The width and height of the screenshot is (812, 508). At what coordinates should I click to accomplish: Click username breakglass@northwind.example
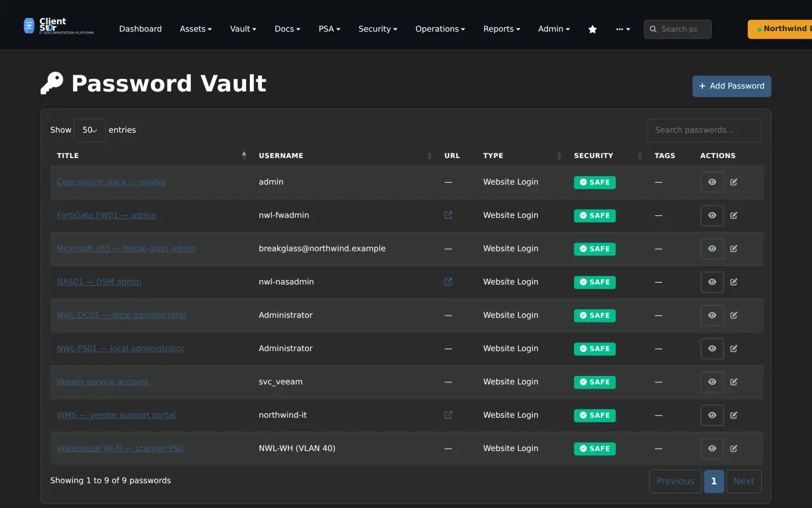322,249
